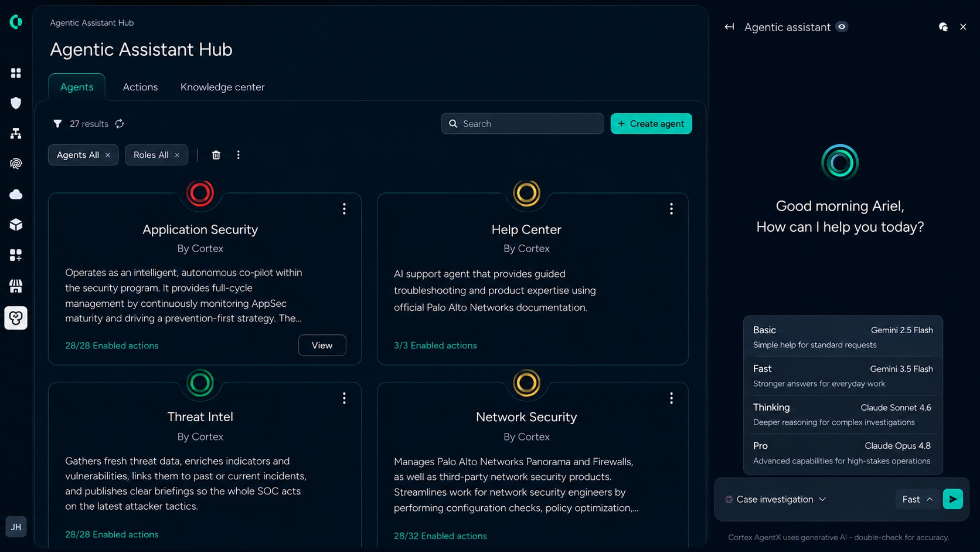Click the assistant orb logo above greeting
The width and height of the screenshot is (980, 552).
click(x=840, y=162)
